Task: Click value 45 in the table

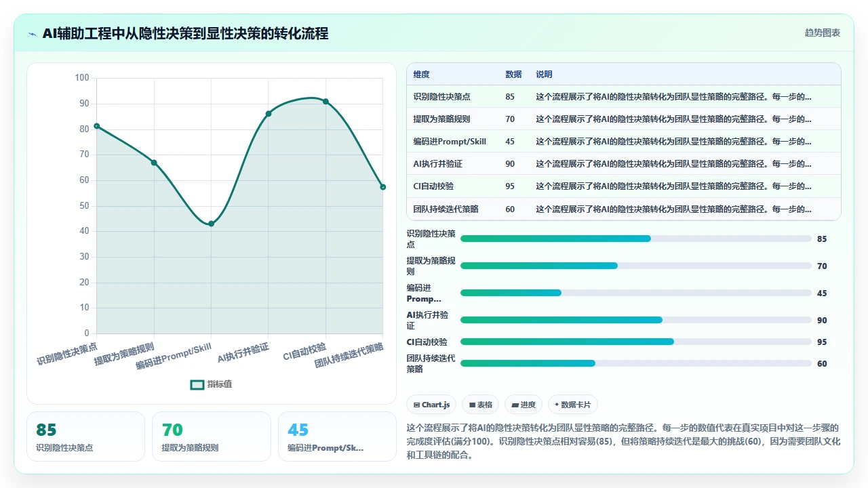Action: tap(510, 142)
